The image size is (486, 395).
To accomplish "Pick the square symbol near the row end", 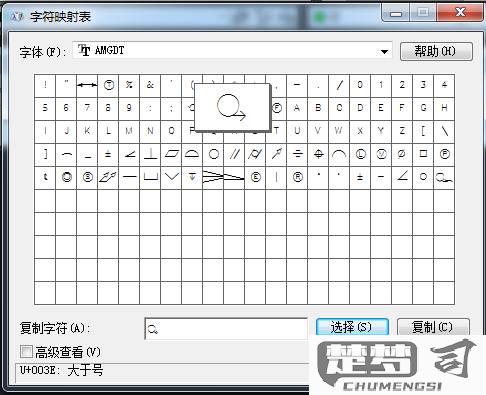I will point(423,154).
